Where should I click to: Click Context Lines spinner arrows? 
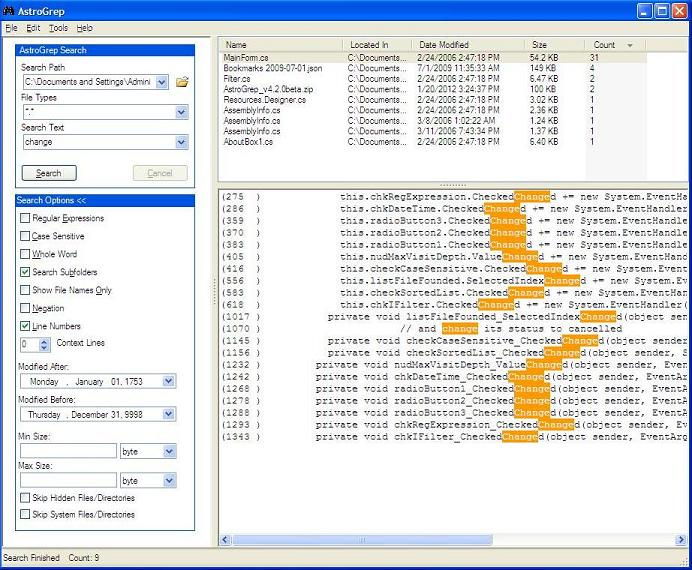pos(44,345)
